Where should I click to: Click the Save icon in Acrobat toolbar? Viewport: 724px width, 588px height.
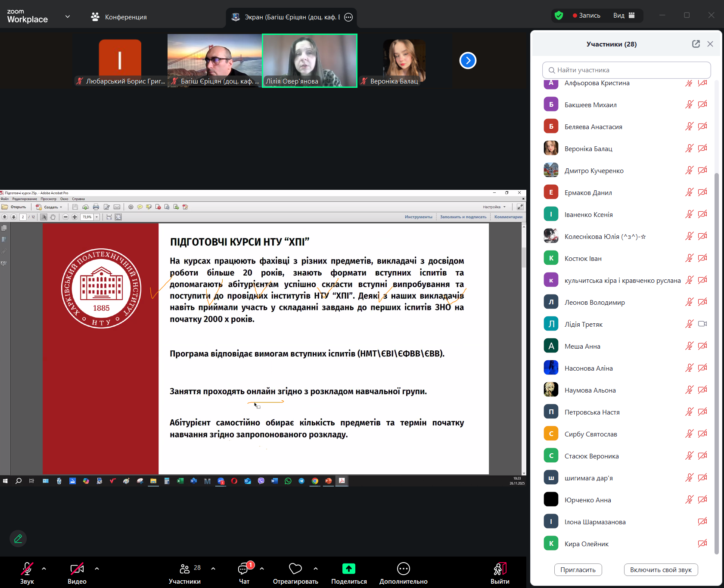pos(75,207)
